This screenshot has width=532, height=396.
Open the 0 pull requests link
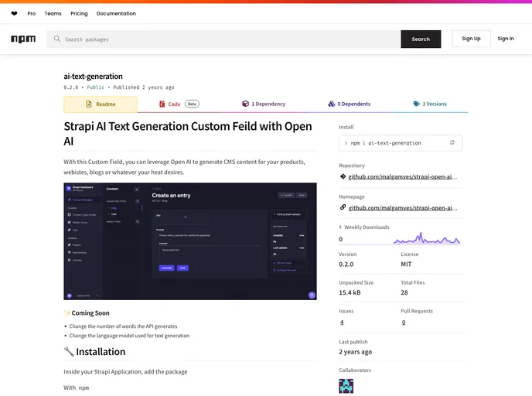pos(404,323)
